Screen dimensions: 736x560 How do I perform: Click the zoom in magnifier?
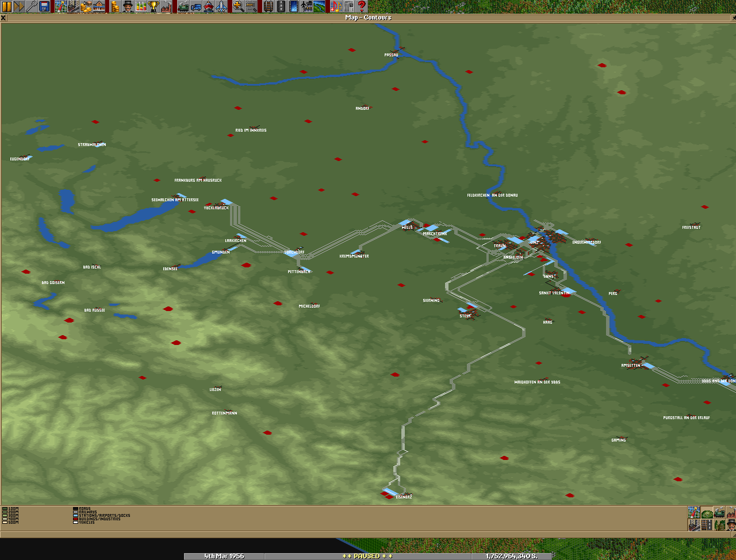pyautogui.click(x=239, y=7)
